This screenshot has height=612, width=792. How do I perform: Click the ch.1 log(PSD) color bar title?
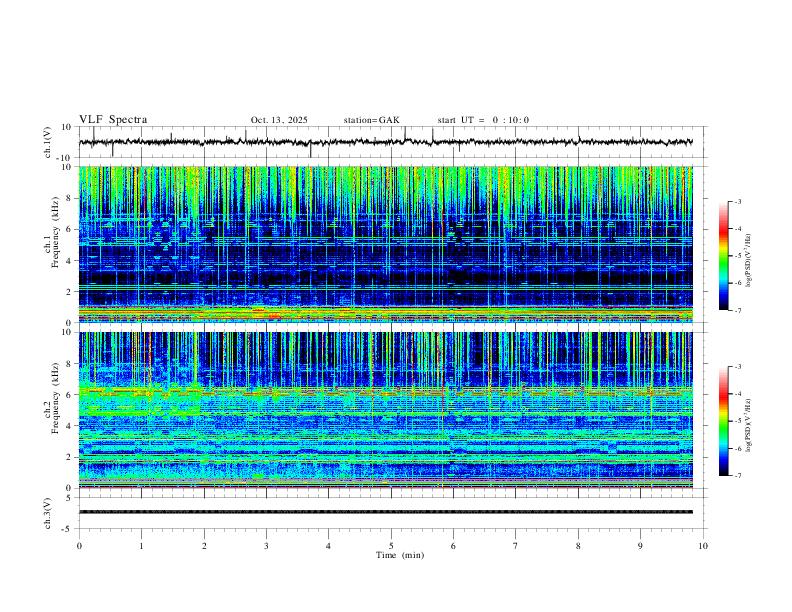click(749, 260)
